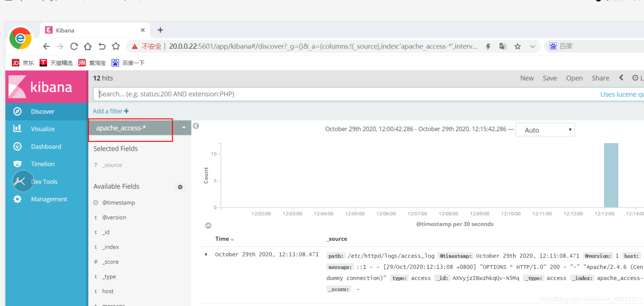Open the 天猫精选 bookmark

(56, 63)
